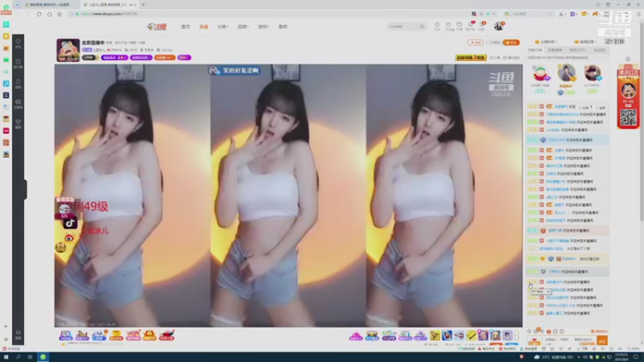Screen dimensions: 644x362
Task: Open 主播招募 link above chat
Action: click(x=546, y=42)
